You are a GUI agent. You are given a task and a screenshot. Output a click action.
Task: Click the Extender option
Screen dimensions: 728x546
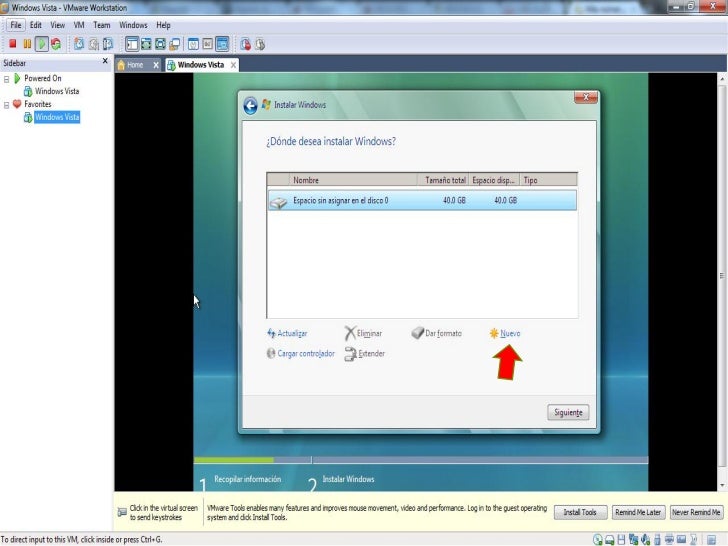tap(364, 354)
